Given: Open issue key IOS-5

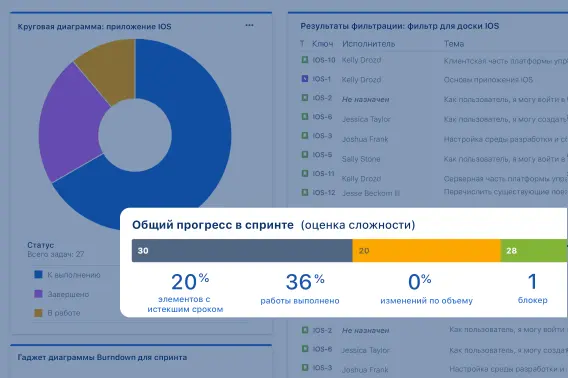Looking at the screenshot, I should [322, 155].
